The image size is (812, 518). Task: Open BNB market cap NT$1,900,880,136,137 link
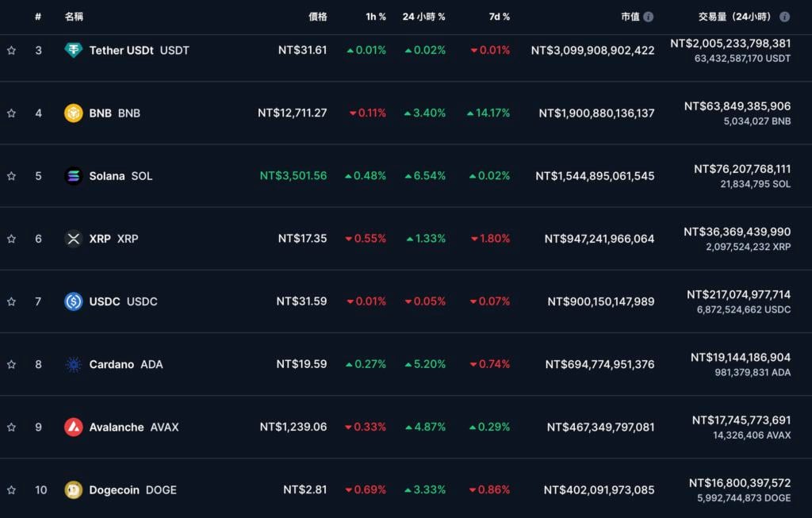pos(596,113)
